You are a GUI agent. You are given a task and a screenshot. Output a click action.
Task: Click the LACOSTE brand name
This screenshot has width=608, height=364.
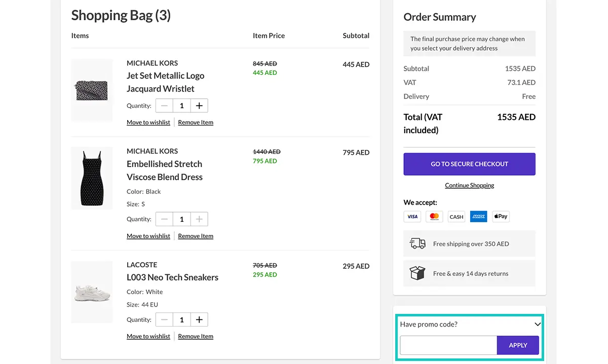[142, 265]
